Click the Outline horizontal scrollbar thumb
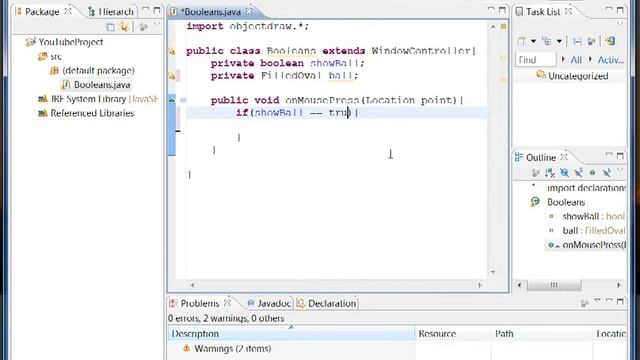This screenshot has height=360, width=640. [x=554, y=285]
